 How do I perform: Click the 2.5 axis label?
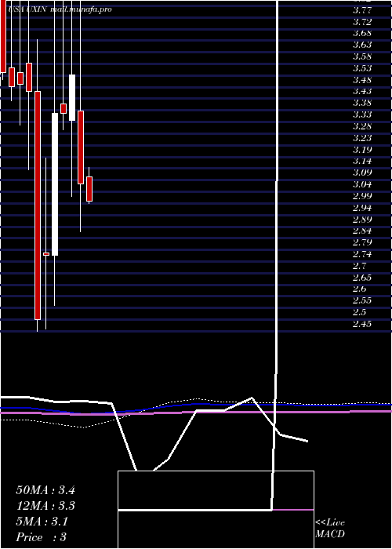coord(359,312)
